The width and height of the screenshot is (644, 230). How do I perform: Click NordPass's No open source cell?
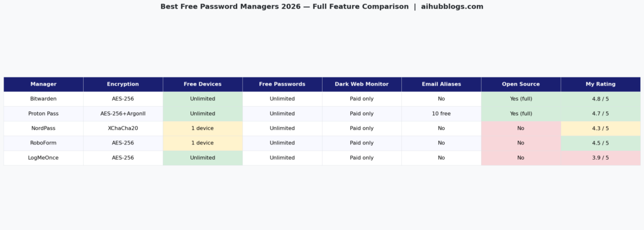pos(521,129)
